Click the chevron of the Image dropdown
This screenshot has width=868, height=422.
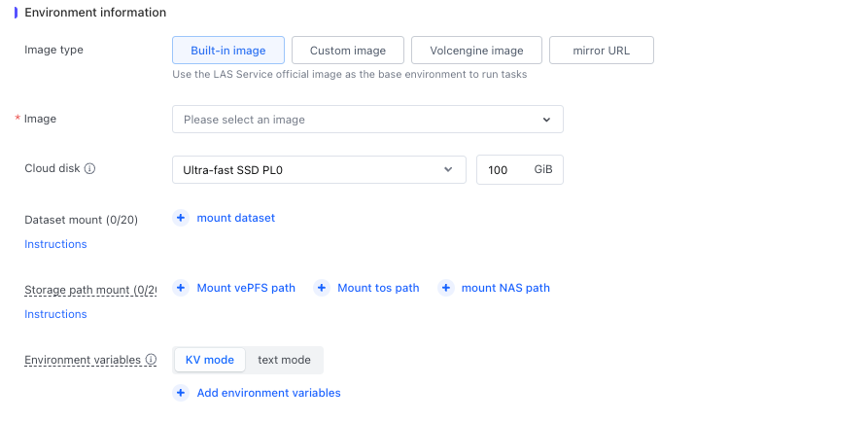[x=546, y=120]
